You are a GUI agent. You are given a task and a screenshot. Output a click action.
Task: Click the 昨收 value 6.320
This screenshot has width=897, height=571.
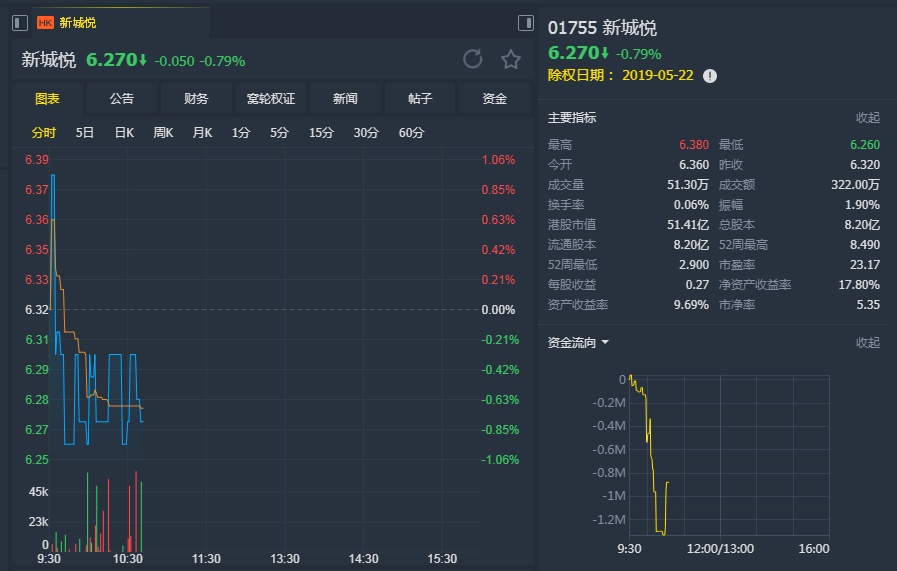click(x=865, y=165)
